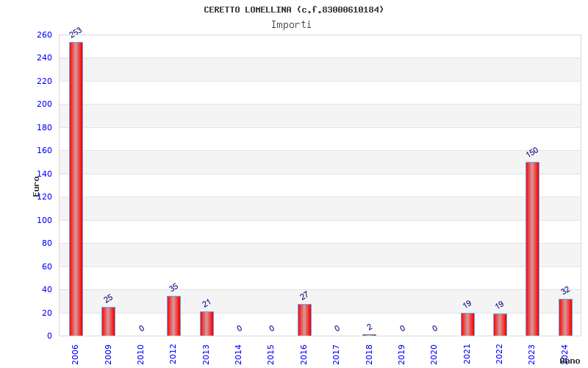The height and width of the screenshot is (368, 588).
Task: Click the 150 value label above 2023
Action: (x=532, y=152)
